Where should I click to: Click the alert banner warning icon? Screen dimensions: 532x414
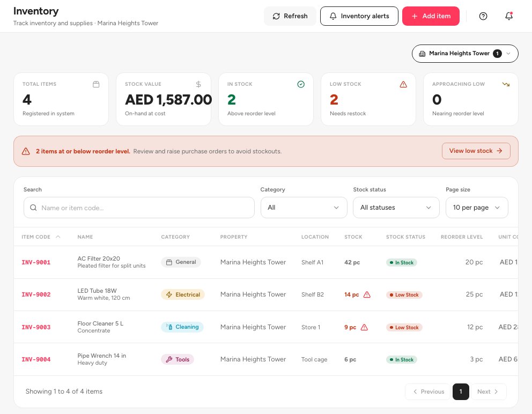coord(26,151)
